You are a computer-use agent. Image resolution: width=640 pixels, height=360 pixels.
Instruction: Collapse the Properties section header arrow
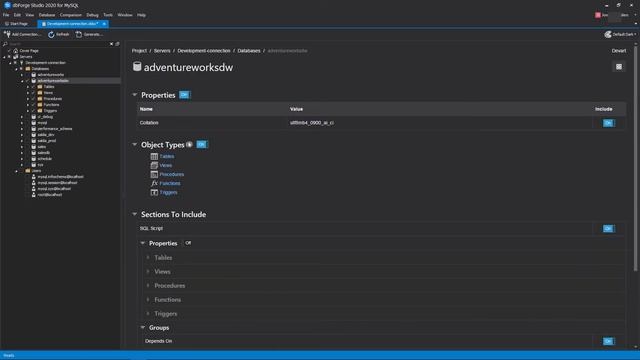(x=135, y=95)
